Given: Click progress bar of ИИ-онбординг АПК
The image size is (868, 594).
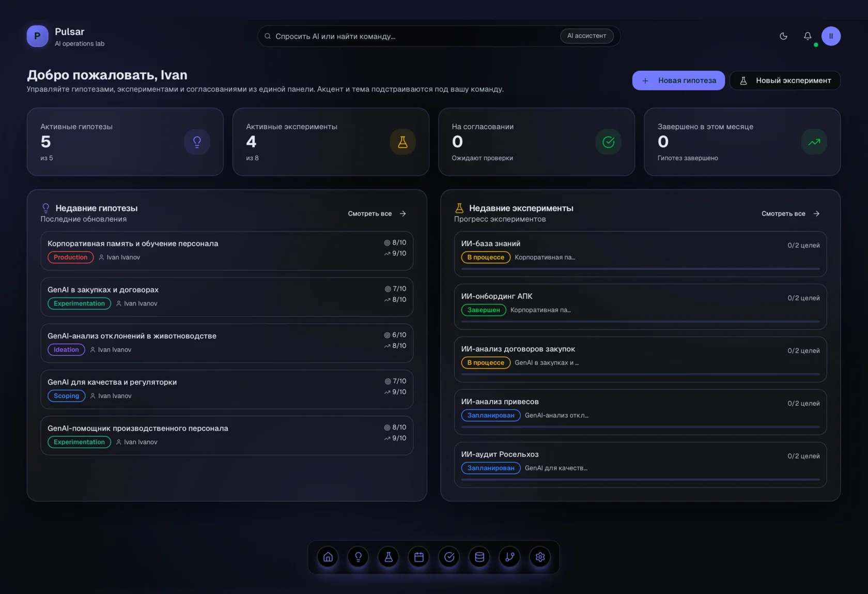Looking at the screenshot, I should (640, 322).
